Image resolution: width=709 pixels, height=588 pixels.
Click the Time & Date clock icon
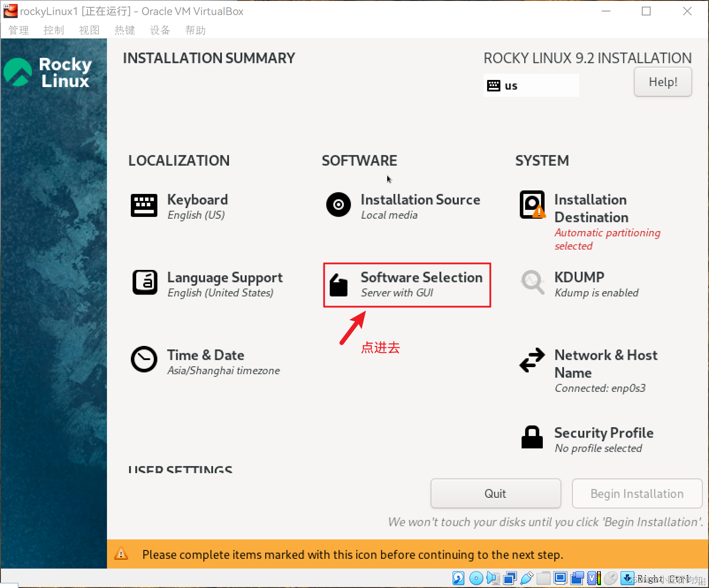point(144,359)
